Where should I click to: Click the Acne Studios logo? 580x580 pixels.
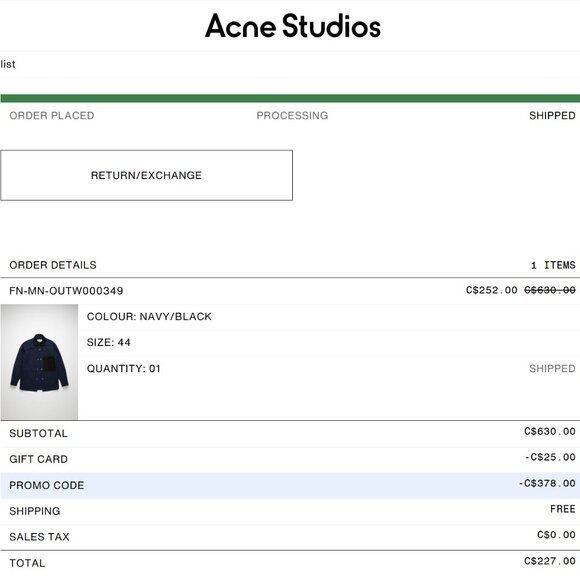pyautogui.click(x=293, y=26)
